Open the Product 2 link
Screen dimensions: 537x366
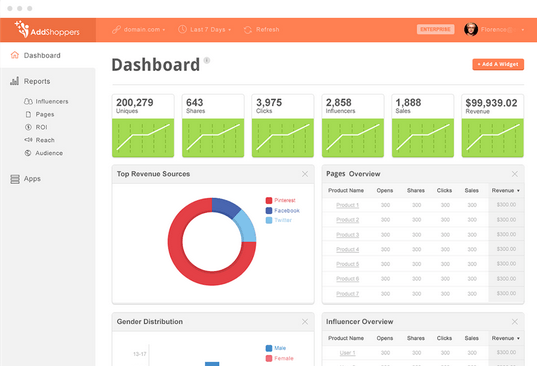(x=347, y=220)
